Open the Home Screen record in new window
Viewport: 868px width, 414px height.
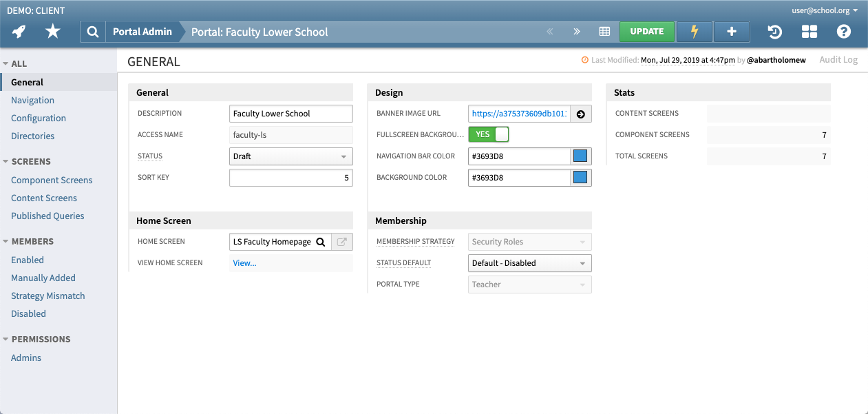[x=342, y=241]
